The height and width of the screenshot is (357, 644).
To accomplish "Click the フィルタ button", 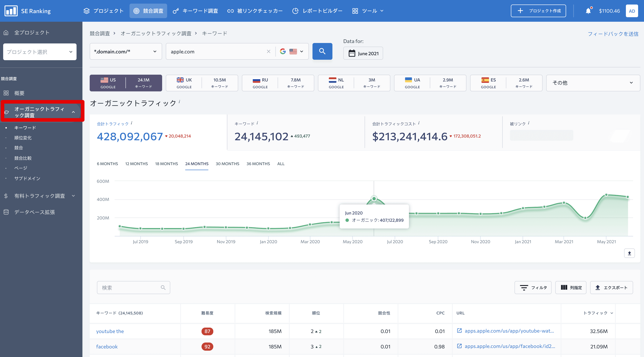I will coord(533,288).
